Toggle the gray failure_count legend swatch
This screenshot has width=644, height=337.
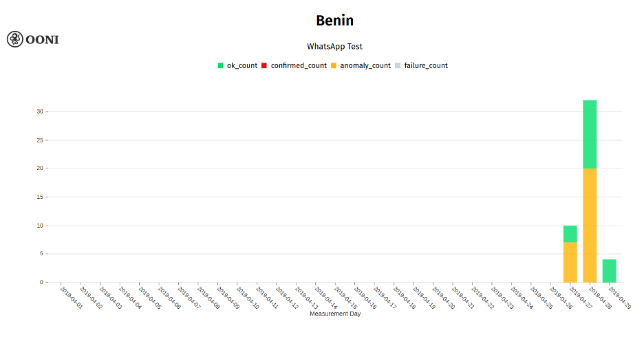pyautogui.click(x=398, y=65)
